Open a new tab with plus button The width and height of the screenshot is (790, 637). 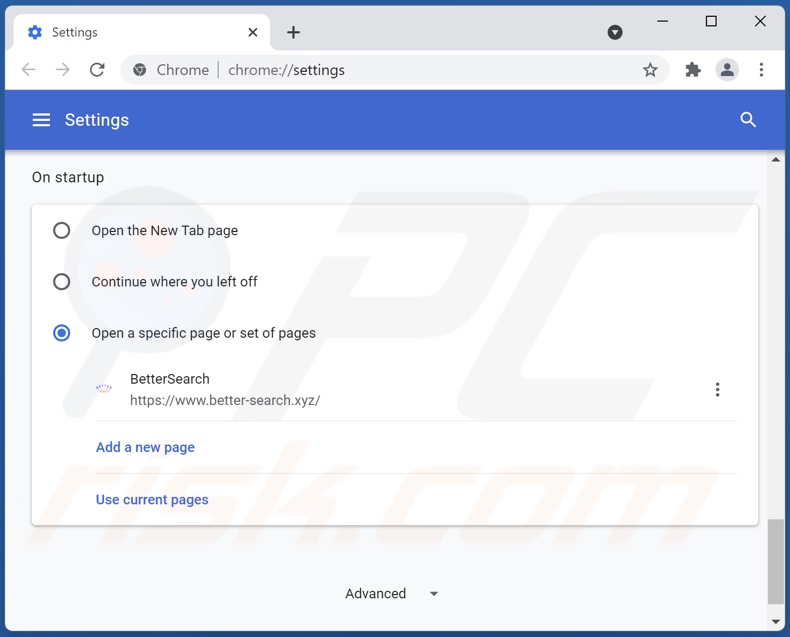pyautogui.click(x=293, y=32)
